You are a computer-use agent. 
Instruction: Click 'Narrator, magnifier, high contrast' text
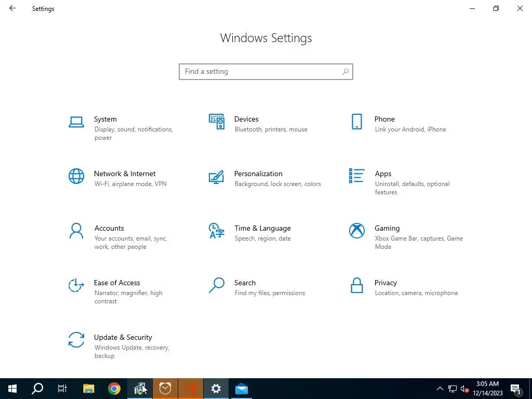click(x=128, y=297)
